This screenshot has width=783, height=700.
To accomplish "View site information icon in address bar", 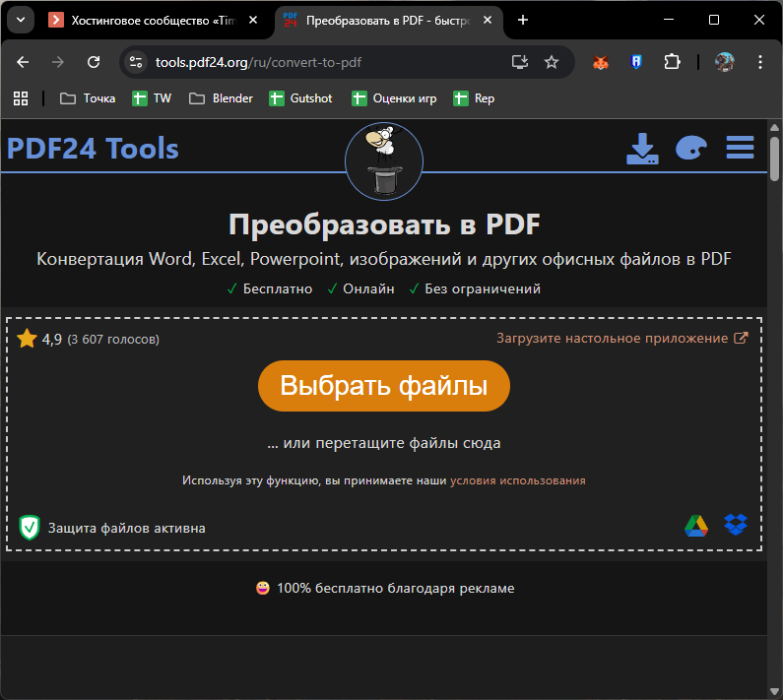I will point(136,62).
